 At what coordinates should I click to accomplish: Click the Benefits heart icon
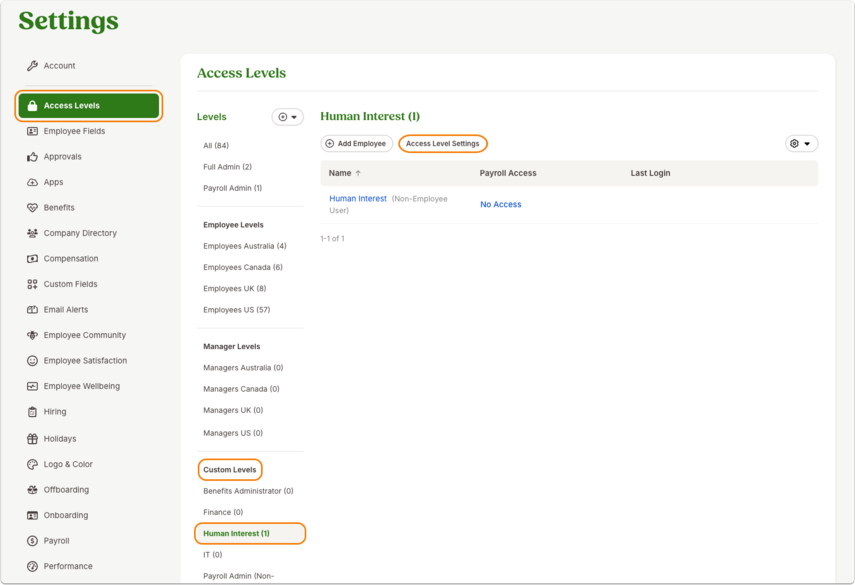coord(32,208)
